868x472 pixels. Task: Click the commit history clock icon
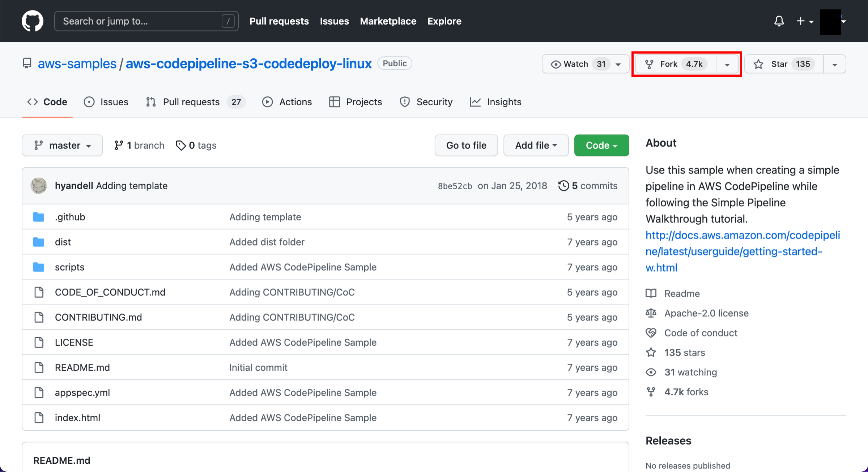click(x=563, y=186)
